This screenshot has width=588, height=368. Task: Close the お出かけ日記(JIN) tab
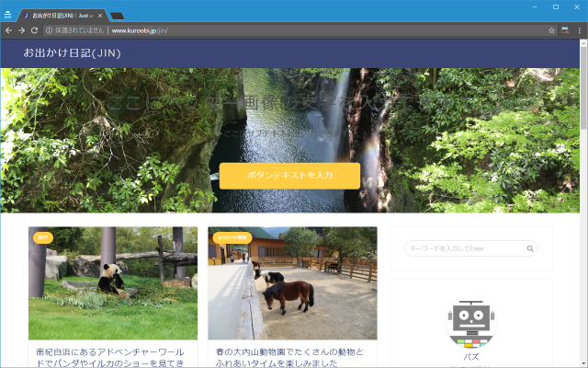click(x=101, y=16)
